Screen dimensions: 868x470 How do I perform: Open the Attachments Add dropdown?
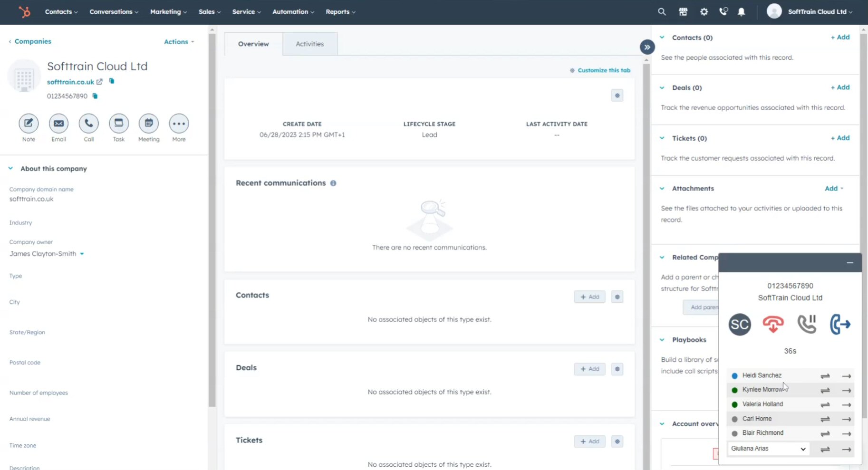(834, 188)
